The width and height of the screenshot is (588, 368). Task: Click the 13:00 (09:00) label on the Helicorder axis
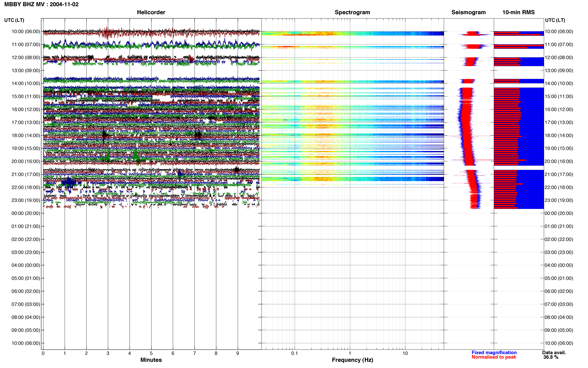point(26,71)
